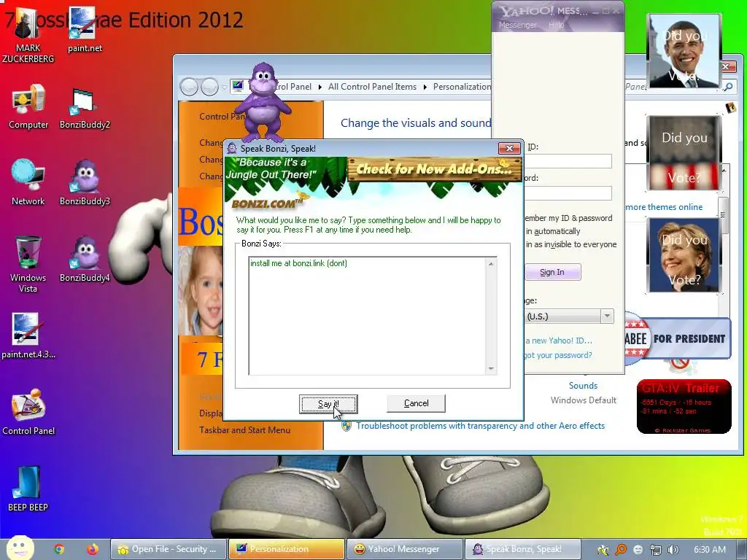Switch to Personalization taskbar item
Image resolution: width=747 pixels, height=560 pixels.
click(x=286, y=549)
